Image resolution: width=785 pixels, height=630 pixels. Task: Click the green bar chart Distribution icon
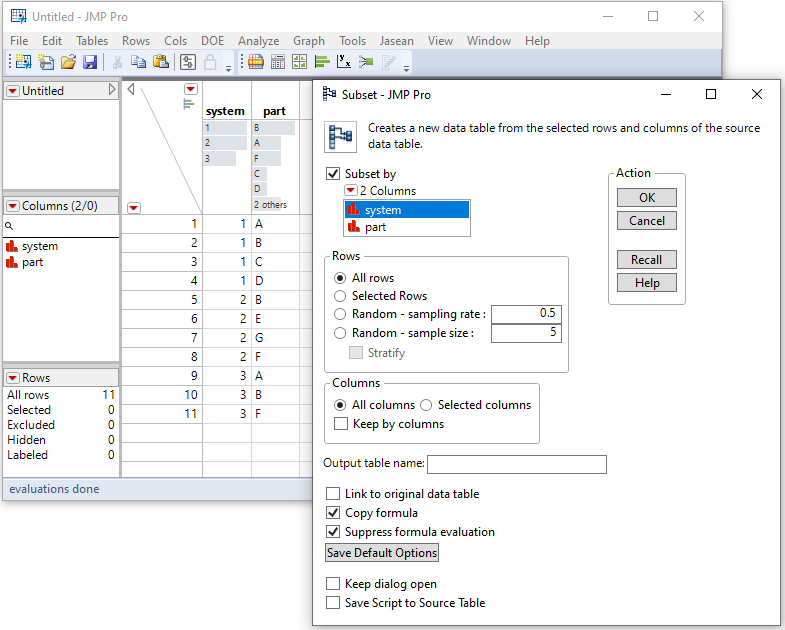pos(322,62)
